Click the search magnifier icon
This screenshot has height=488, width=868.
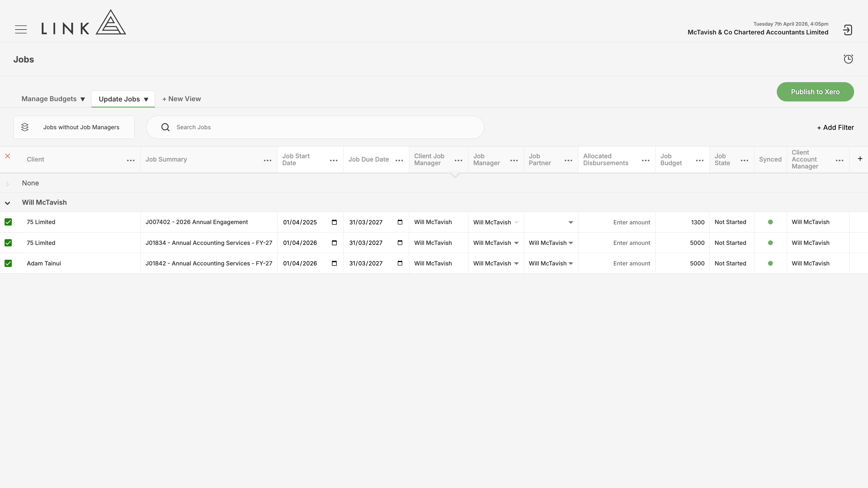(166, 127)
